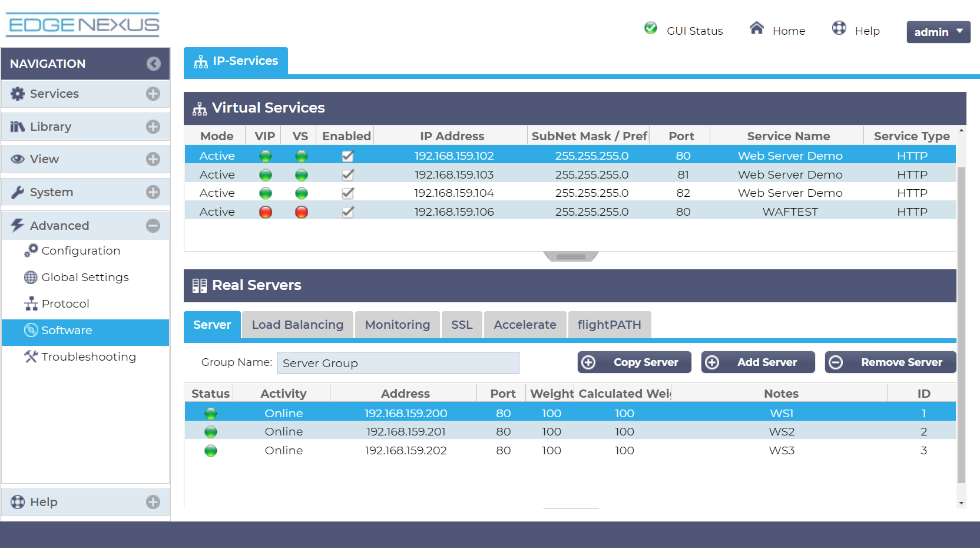The height and width of the screenshot is (548, 980).
Task: Sort by the IP Address column header
Action: click(x=452, y=136)
